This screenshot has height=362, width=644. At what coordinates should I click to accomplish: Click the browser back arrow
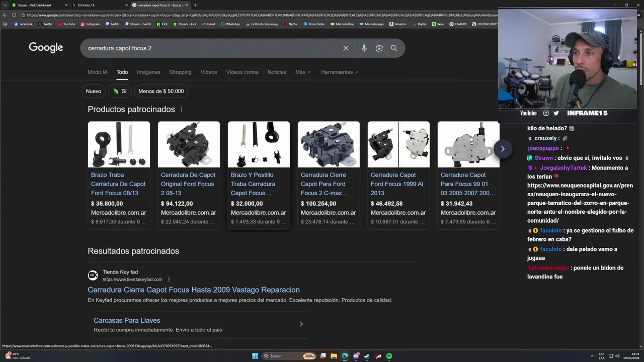point(5,15)
